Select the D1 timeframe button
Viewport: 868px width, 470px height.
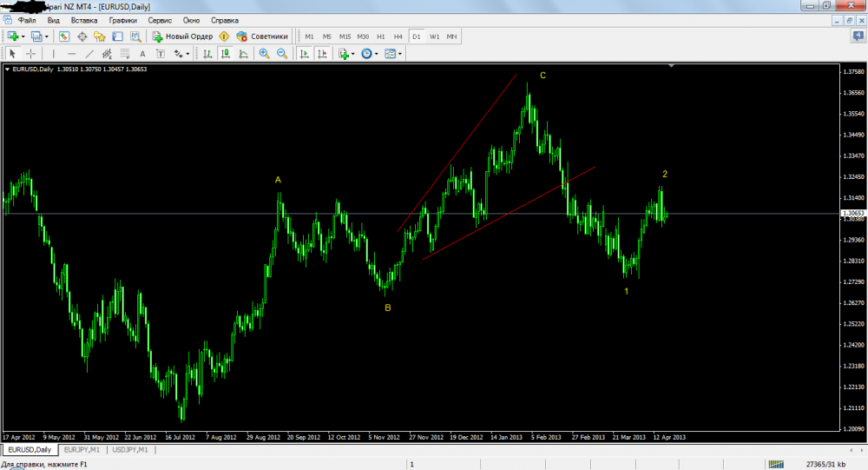417,36
